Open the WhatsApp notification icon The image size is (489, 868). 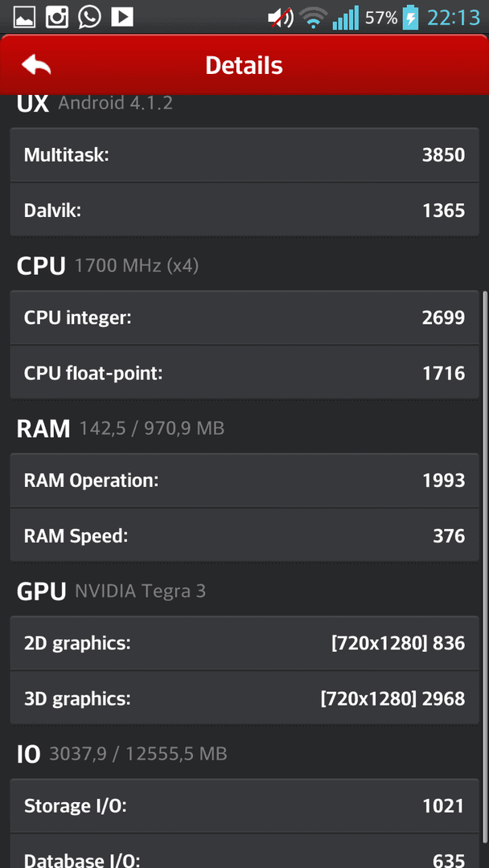tap(89, 17)
